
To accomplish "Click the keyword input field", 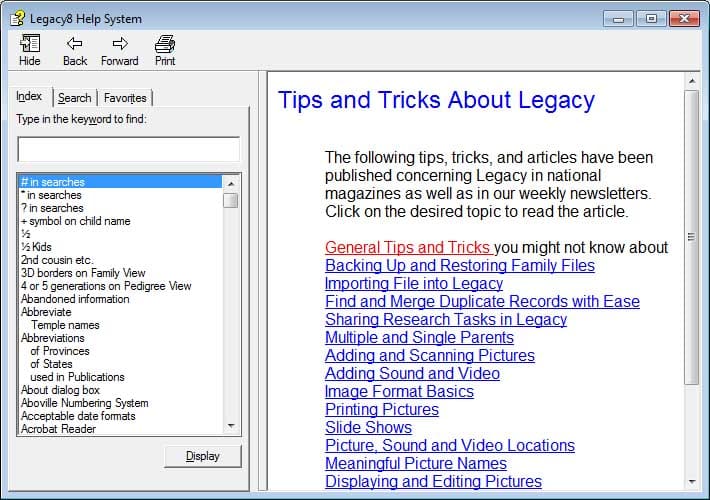I will (x=129, y=149).
